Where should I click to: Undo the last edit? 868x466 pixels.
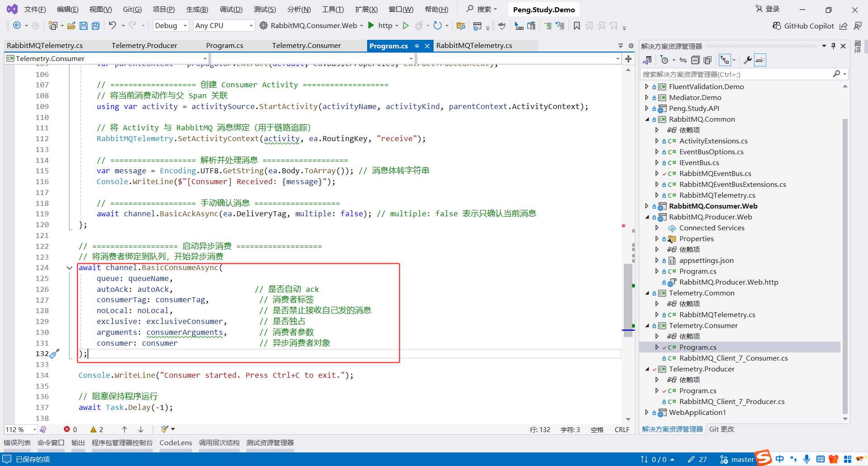[x=113, y=25]
